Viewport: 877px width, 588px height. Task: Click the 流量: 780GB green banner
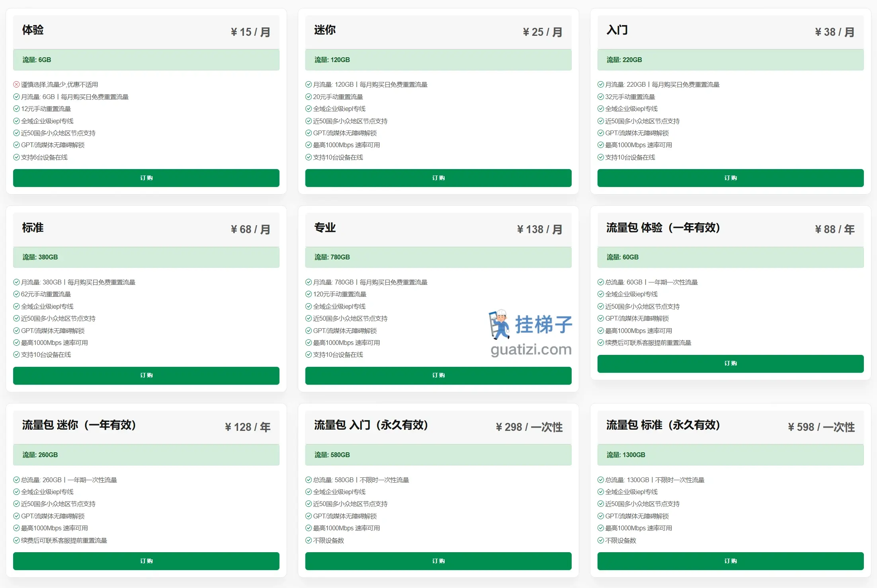[438, 257]
